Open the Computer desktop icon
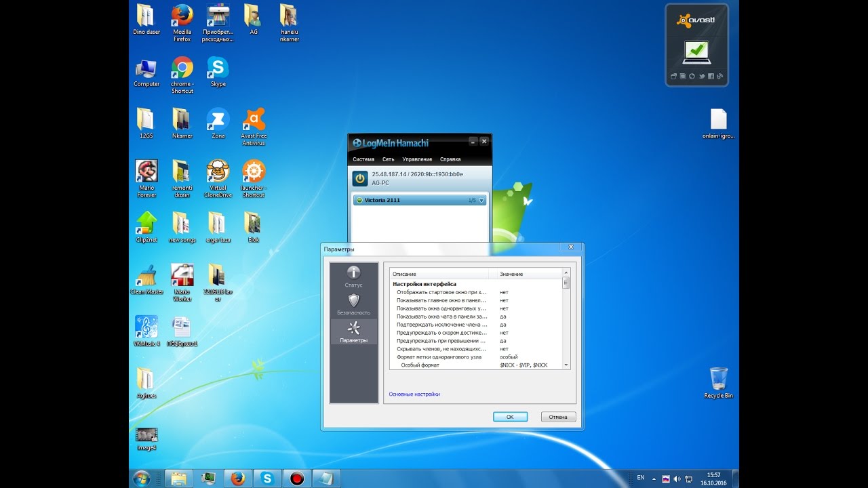This screenshot has height=488, width=868. (146, 73)
